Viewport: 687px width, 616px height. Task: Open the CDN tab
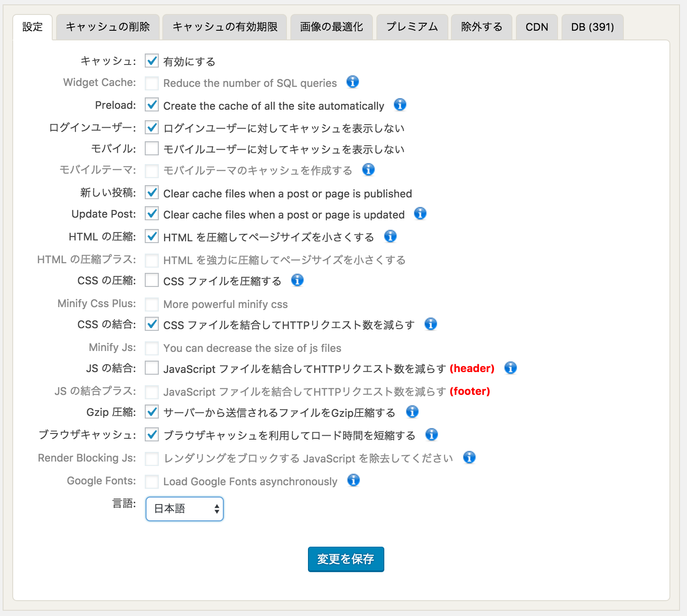tap(536, 27)
